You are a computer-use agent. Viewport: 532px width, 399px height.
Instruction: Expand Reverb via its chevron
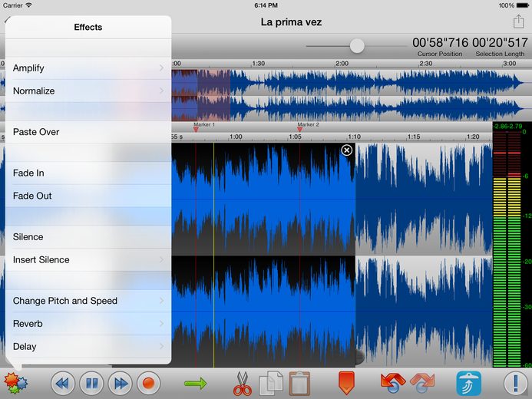161,323
